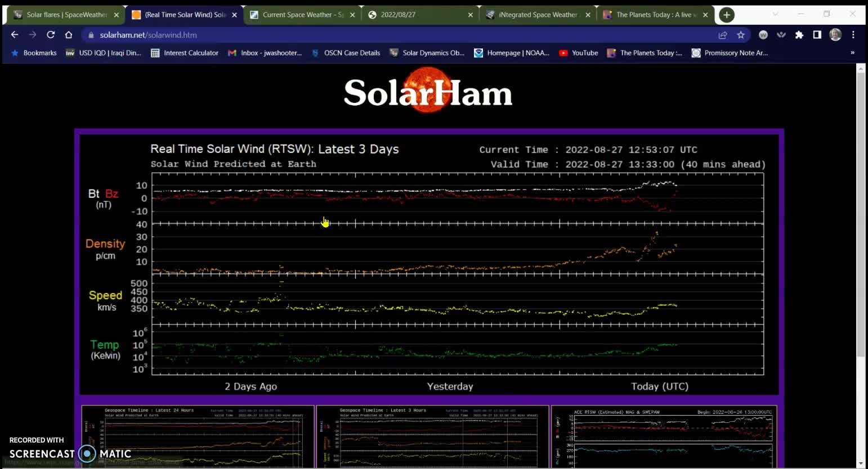Open a new tab with plus button
This screenshot has width=868, height=469.
point(727,15)
